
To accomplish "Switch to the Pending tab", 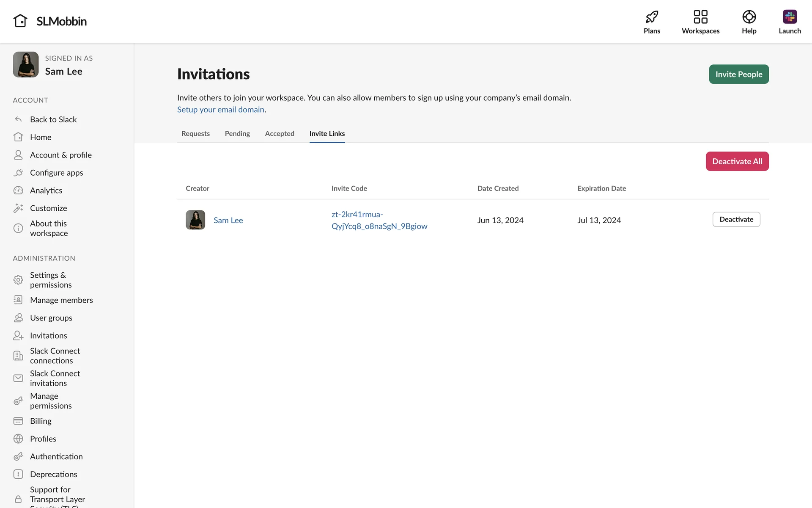I will click(237, 134).
